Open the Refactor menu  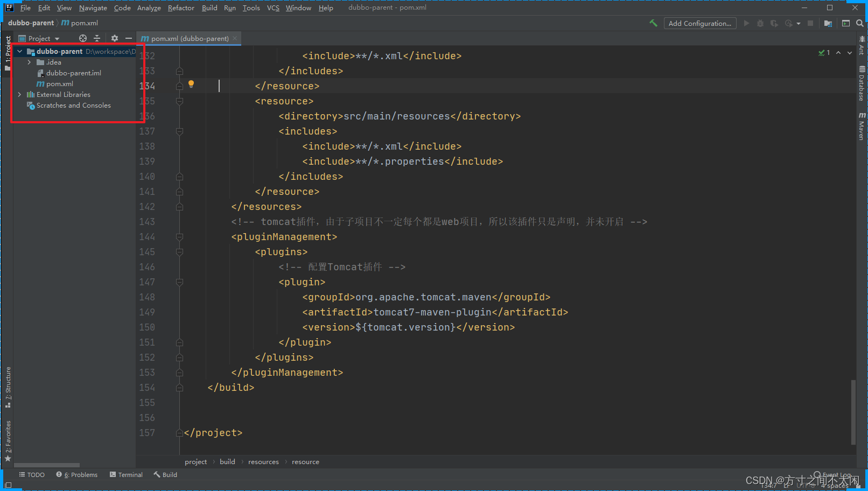pyautogui.click(x=181, y=8)
